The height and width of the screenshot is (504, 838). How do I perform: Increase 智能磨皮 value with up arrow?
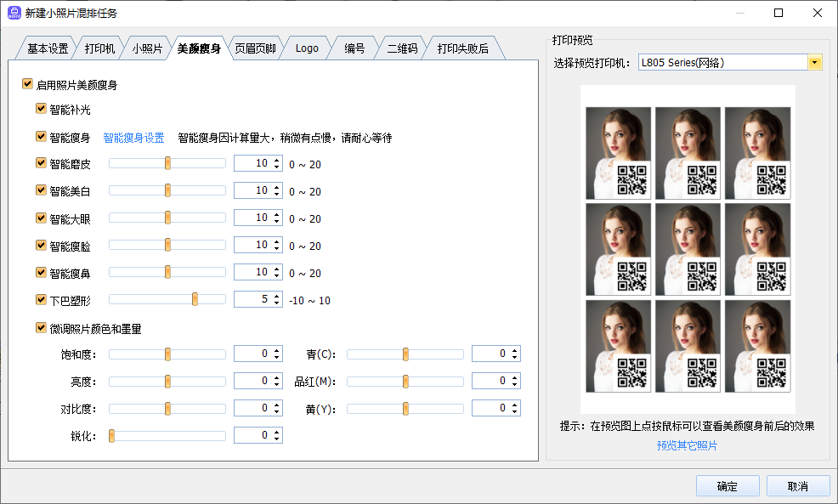(276, 161)
